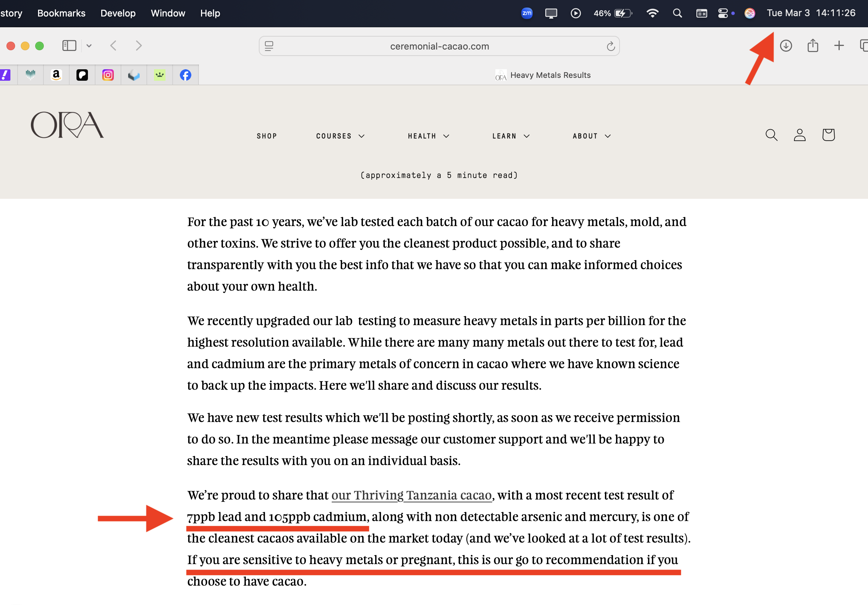
Task: Expand the Courses navigation dropdown
Action: pos(340,136)
